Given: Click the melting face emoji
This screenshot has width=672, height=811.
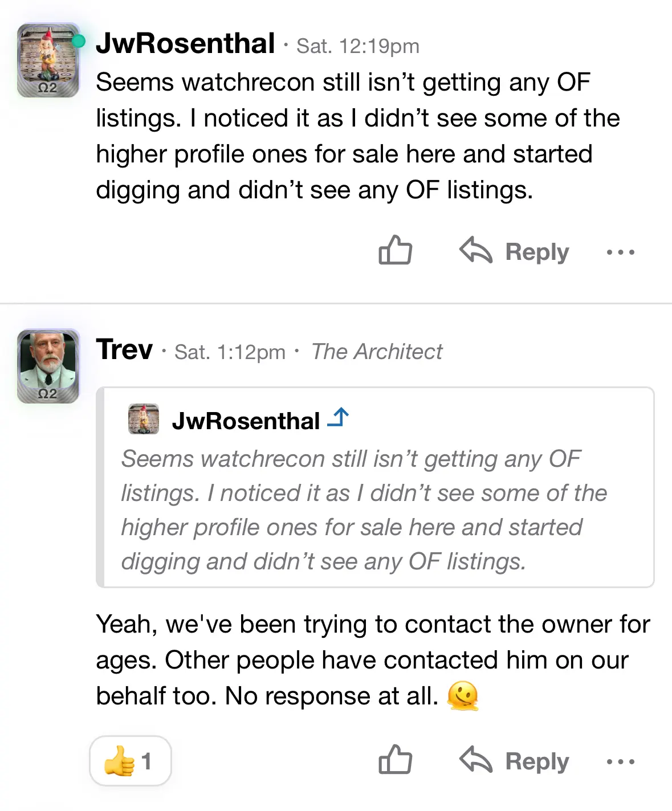Looking at the screenshot, I should tap(462, 696).
